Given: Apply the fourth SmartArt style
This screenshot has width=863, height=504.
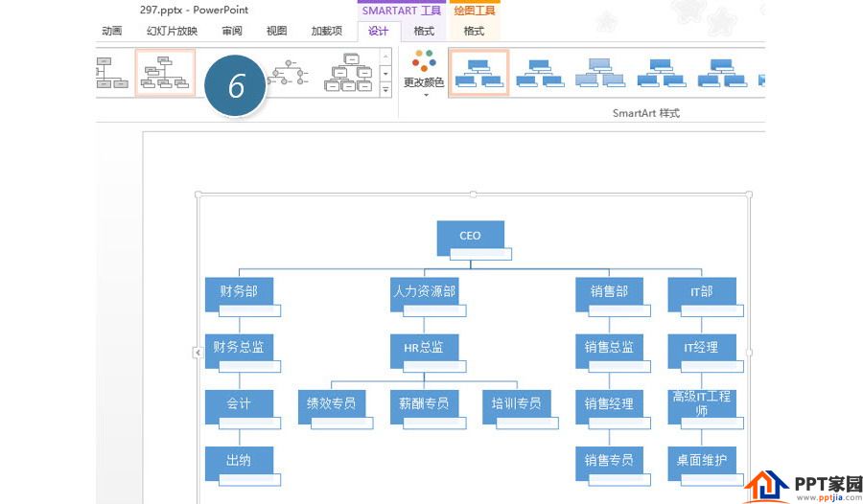Looking at the screenshot, I should (x=661, y=73).
